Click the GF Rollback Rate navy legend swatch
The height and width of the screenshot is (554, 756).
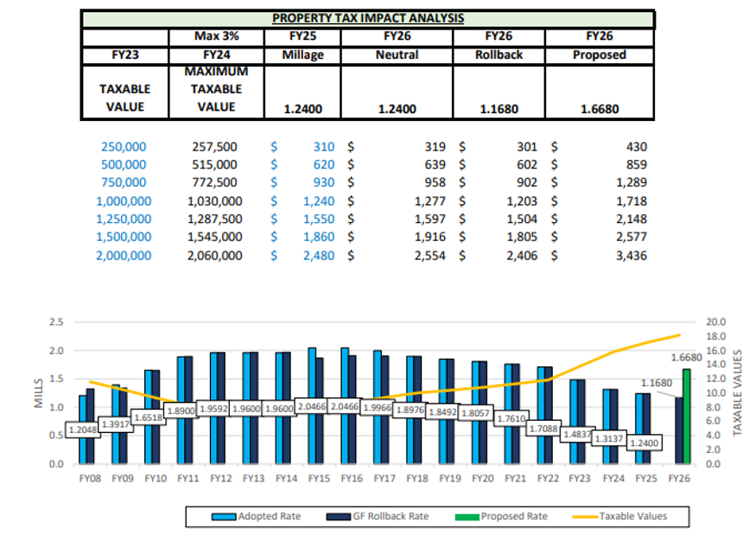(339, 517)
